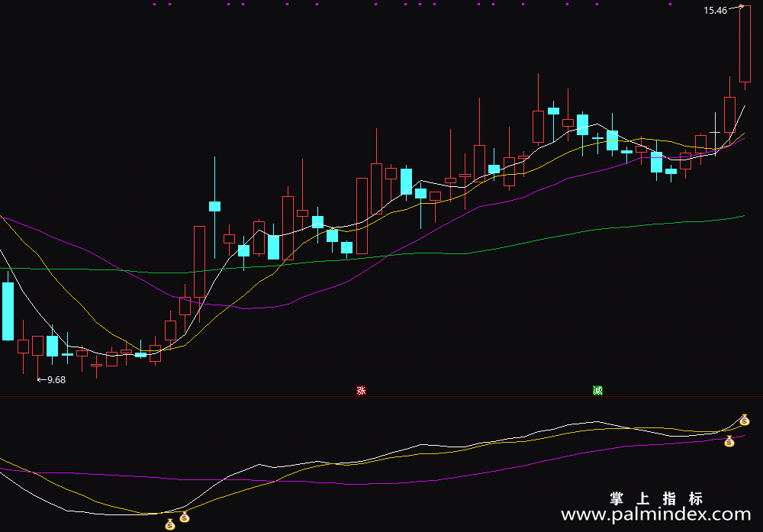This screenshot has width=763, height=532.
Task: Click the green 减 marker icon
Action: [597, 390]
